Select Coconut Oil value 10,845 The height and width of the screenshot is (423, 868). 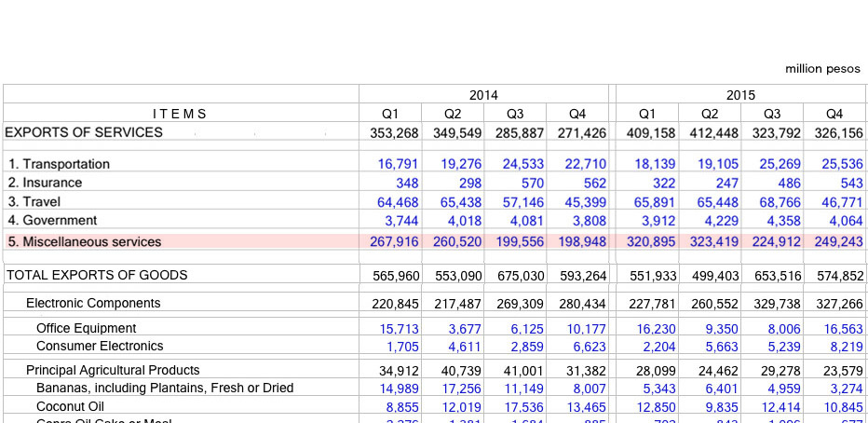coord(843,407)
